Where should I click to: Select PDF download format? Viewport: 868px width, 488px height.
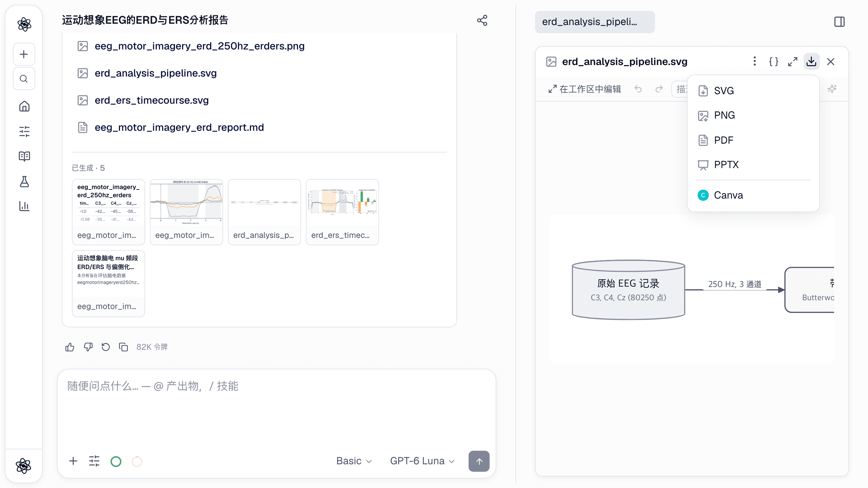pyautogui.click(x=753, y=140)
